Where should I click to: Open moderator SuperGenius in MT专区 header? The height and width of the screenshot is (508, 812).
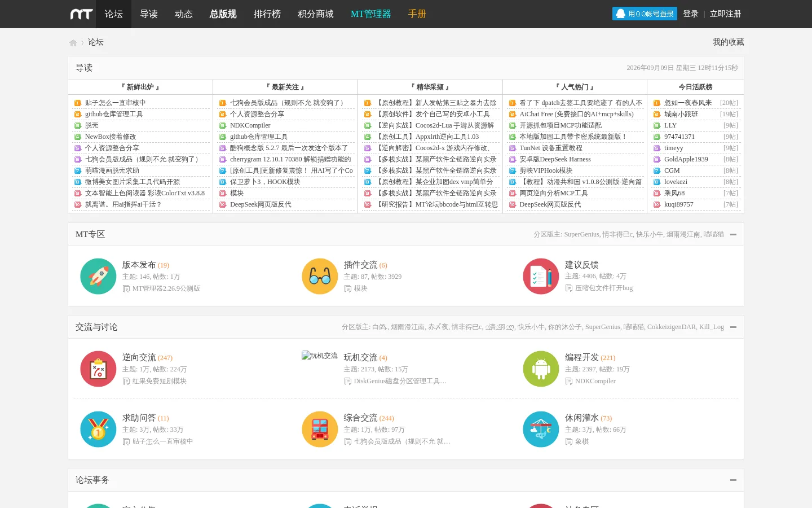point(581,234)
